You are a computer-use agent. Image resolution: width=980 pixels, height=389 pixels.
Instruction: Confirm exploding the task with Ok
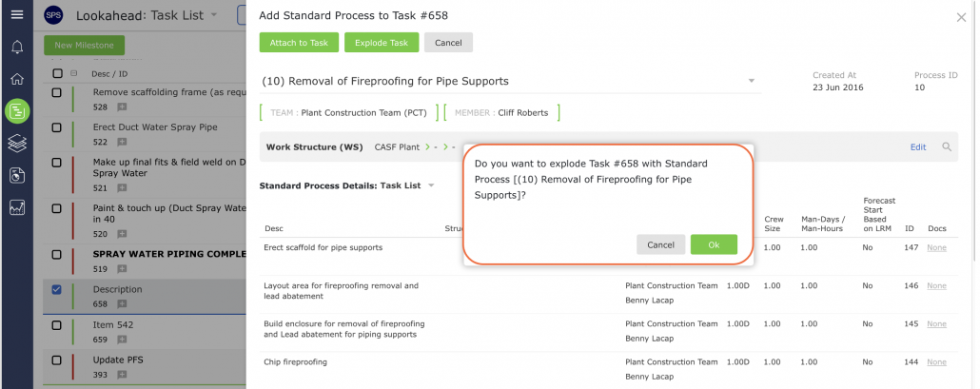click(x=714, y=244)
